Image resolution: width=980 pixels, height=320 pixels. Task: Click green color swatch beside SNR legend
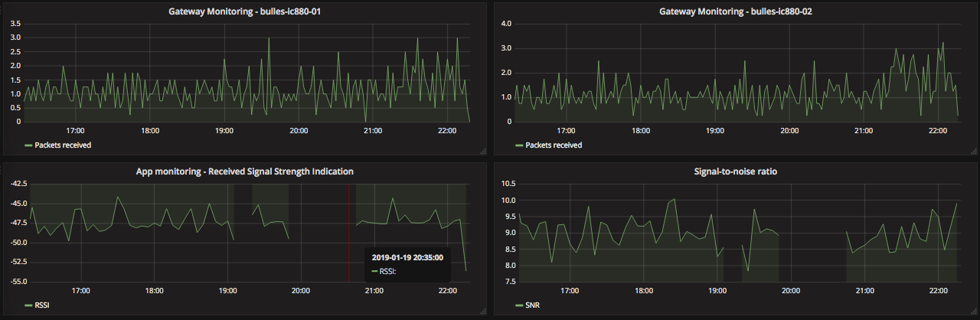pyautogui.click(x=519, y=305)
